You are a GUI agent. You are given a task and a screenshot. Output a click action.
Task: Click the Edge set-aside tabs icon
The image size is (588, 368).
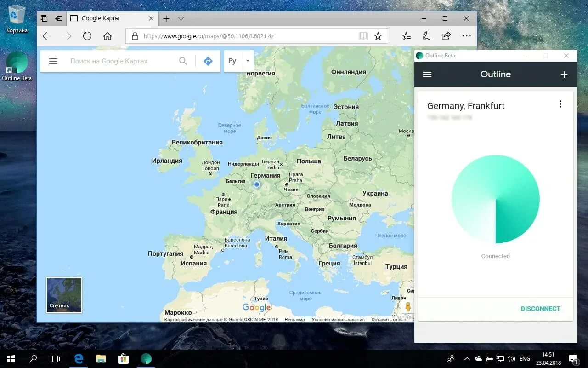click(44, 18)
